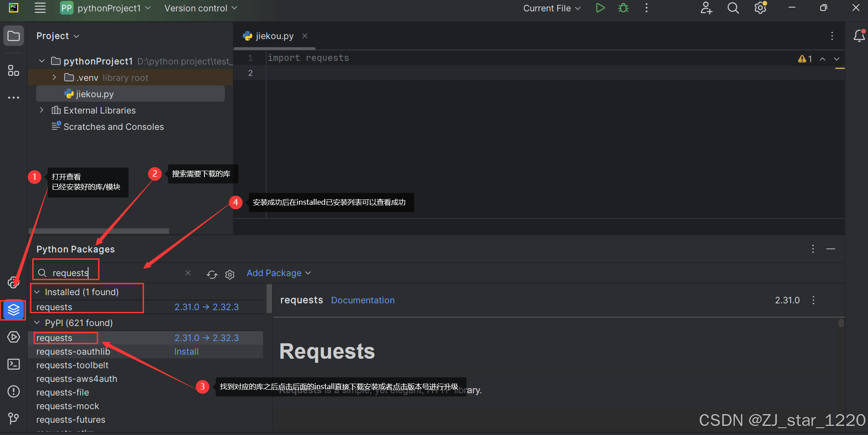Upgrade installed requests to 2.32.3
The width and height of the screenshot is (868, 435).
(x=206, y=307)
